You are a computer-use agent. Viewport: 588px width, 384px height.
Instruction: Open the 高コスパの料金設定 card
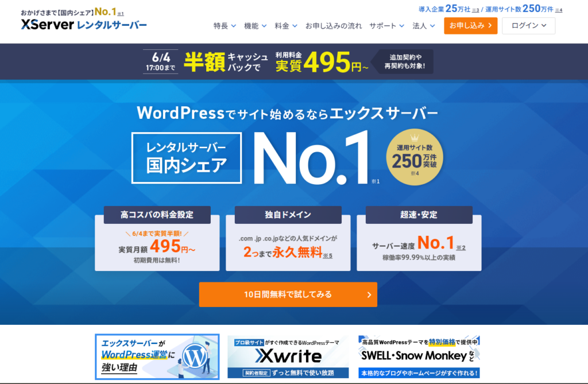[x=157, y=239]
